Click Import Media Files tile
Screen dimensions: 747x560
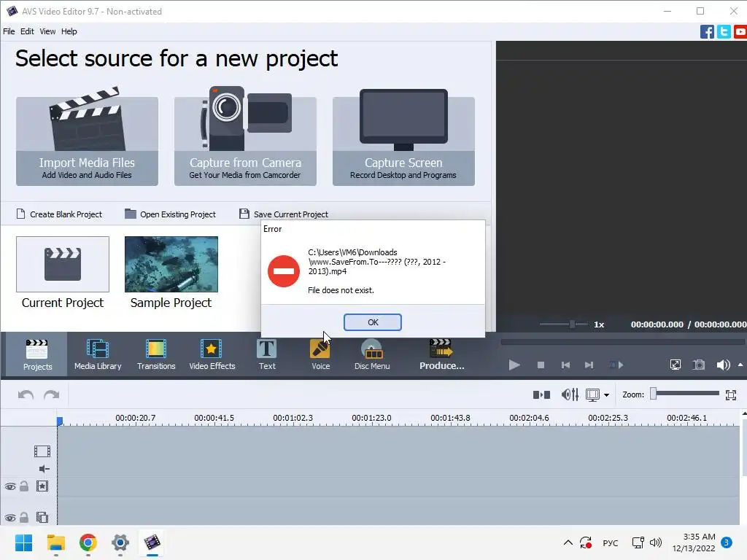(x=88, y=141)
